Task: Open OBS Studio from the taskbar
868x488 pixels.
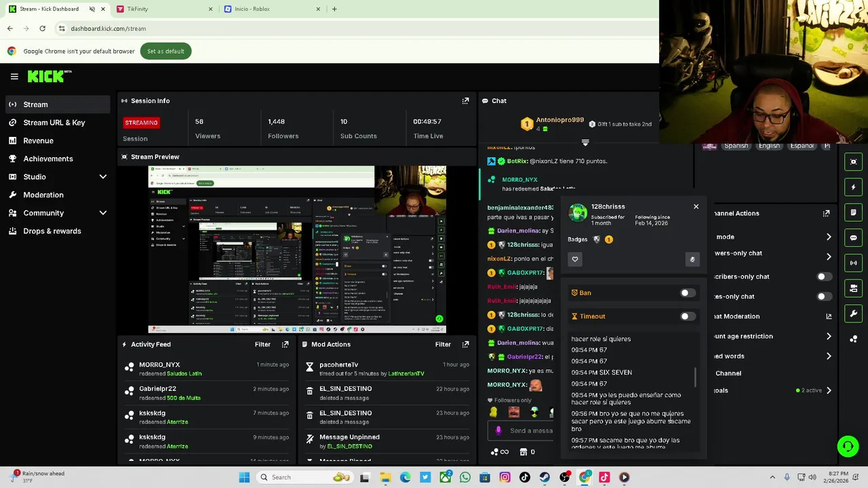Action: (564, 477)
